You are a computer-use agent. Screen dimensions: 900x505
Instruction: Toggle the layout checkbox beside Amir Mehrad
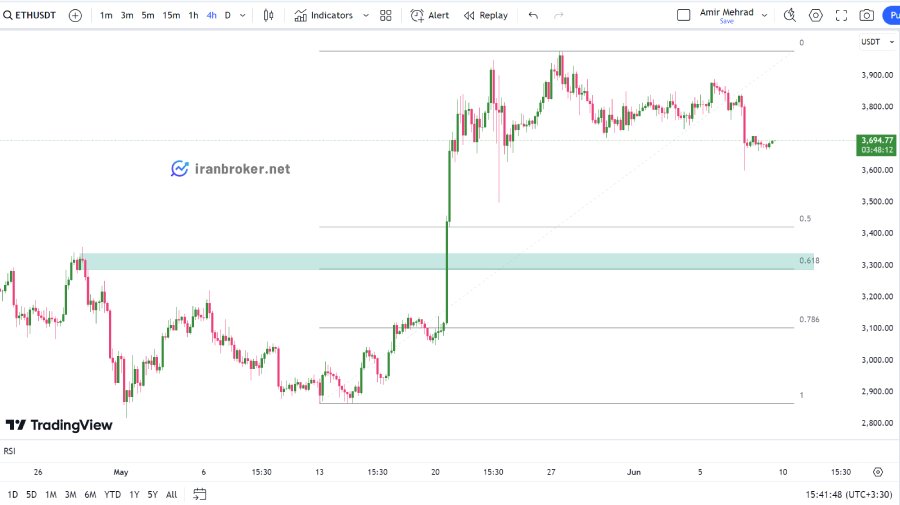coord(684,15)
